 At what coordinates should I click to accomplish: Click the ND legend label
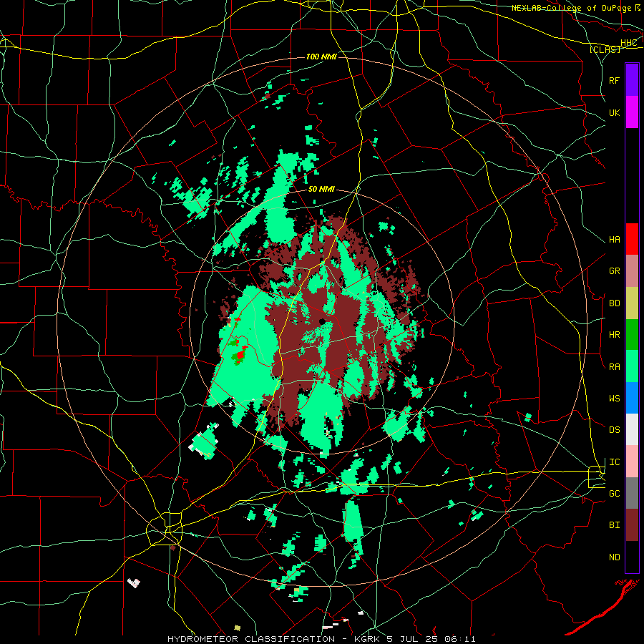point(614,557)
